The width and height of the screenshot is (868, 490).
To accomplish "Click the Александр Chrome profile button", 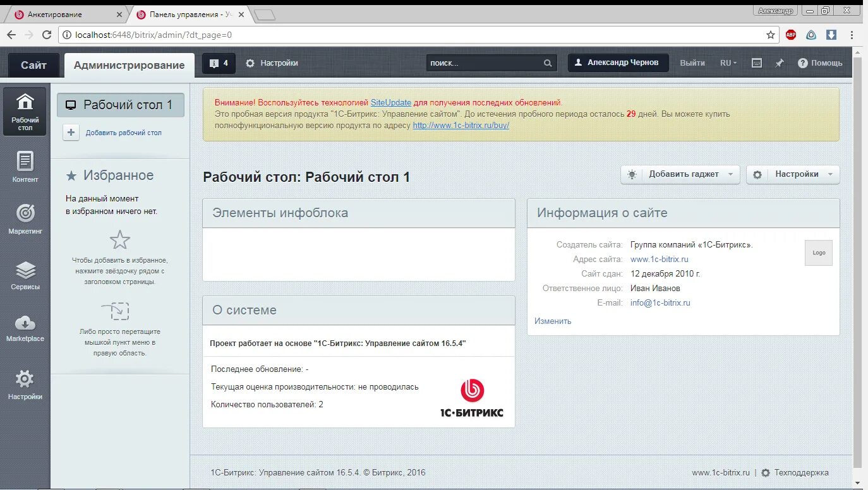I will click(775, 11).
